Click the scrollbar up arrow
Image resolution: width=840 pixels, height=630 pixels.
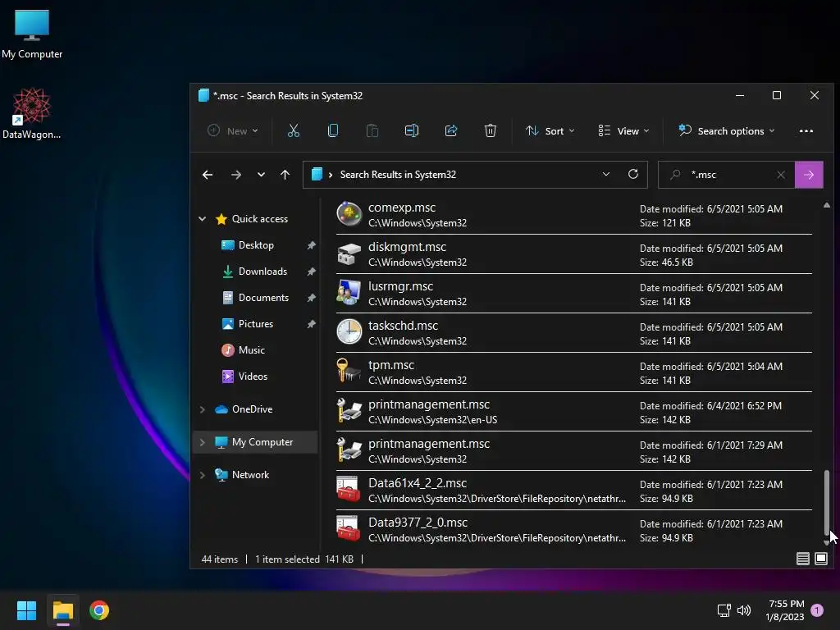tap(827, 206)
